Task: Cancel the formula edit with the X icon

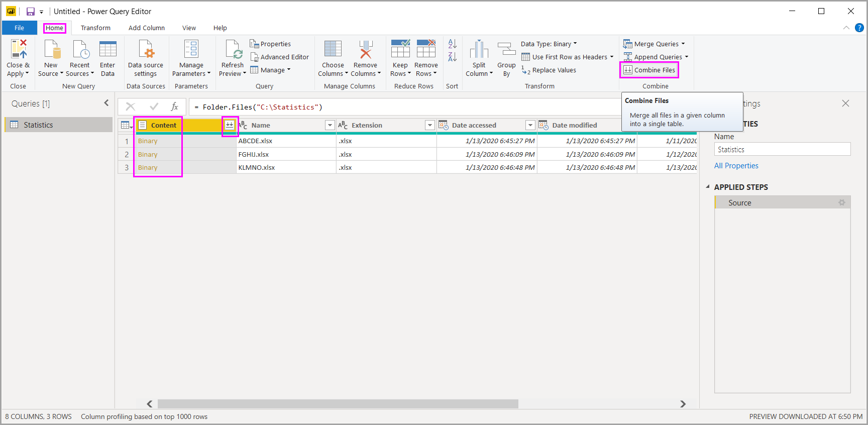Action: (131, 107)
